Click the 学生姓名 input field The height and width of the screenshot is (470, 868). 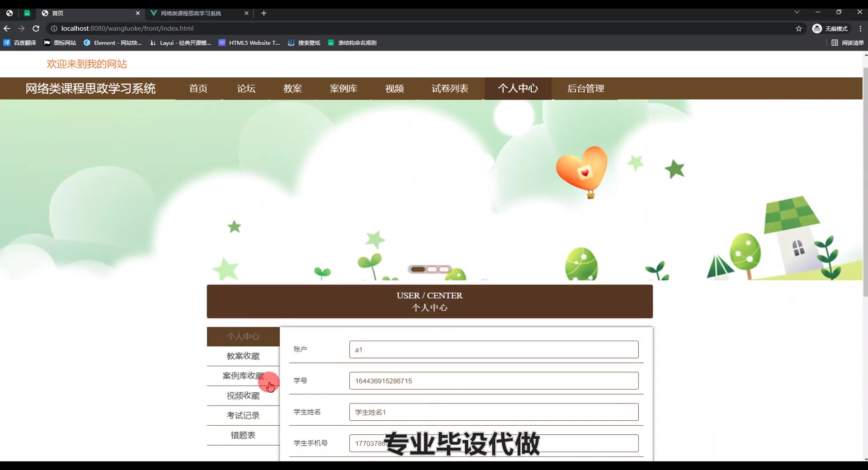tap(494, 412)
